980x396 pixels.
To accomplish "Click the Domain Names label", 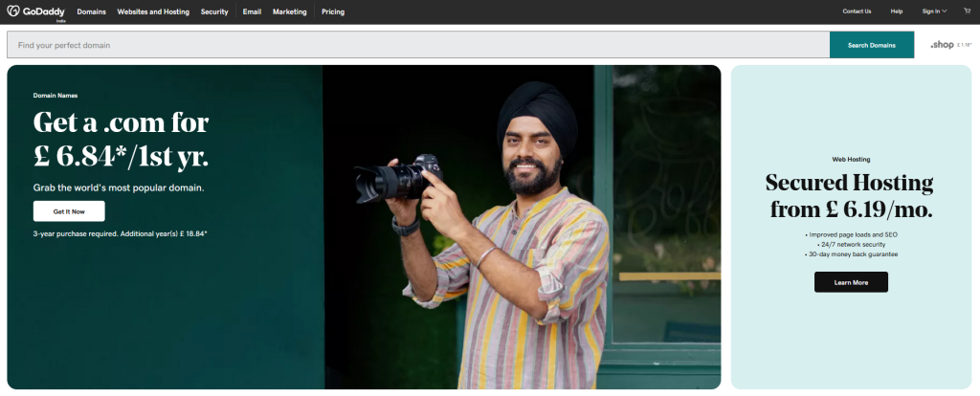I will tap(56, 96).
